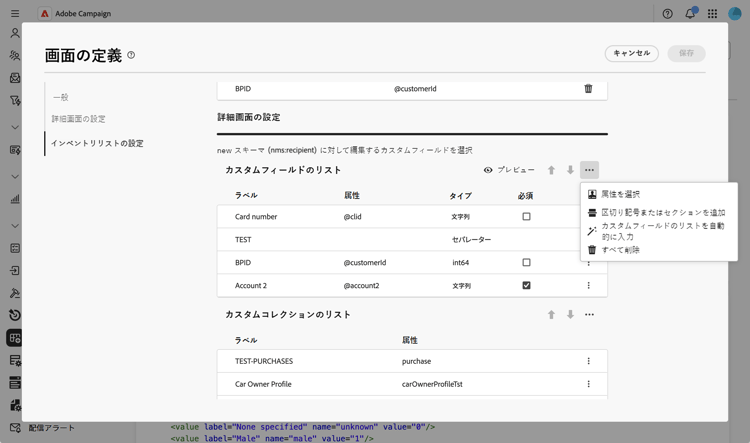Click carOwnerProfileTst attribute cell
The image size is (750, 443).
(x=432, y=384)
